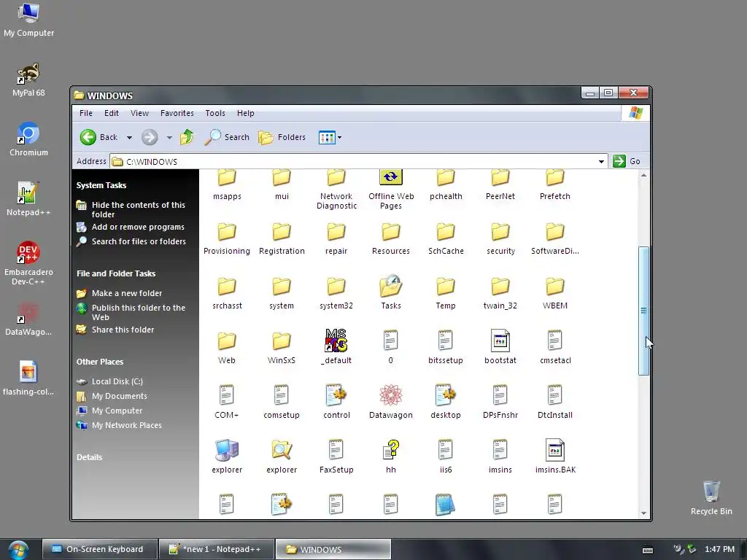Click the vertical scrollbar thumb
747x560 pixels.
click(x=643, y=311)
